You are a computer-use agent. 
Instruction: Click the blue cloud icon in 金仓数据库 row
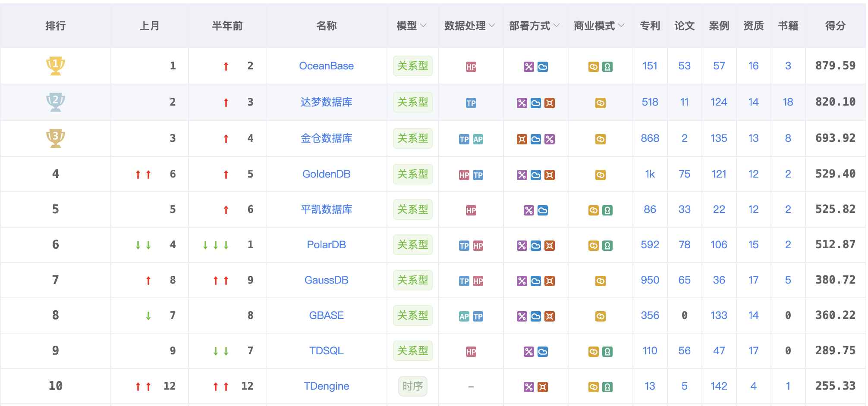pos(536,139)
